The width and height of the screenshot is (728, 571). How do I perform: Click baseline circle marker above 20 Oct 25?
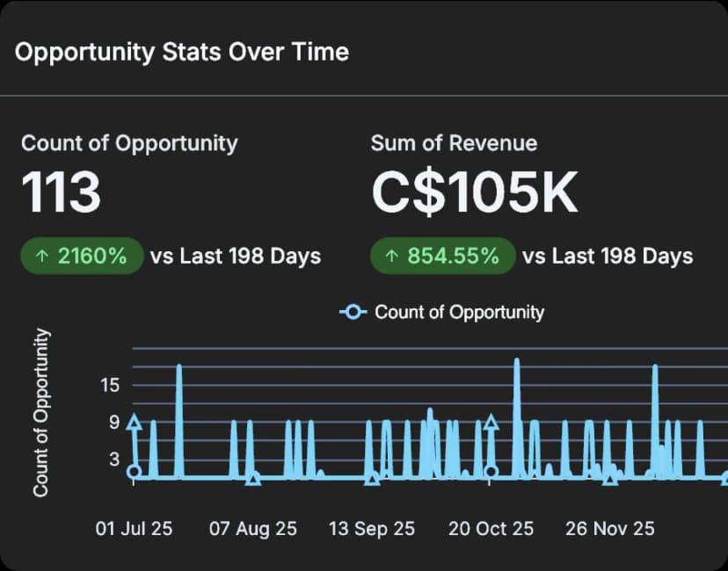[491, 472]
